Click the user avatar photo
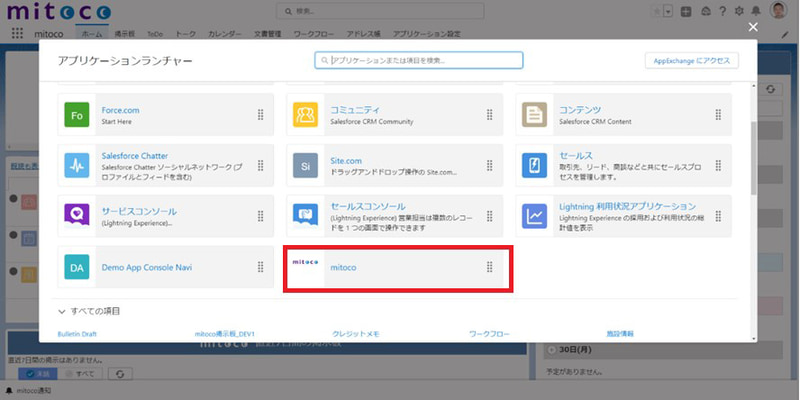This screenshot has height=400, width=800. coord(779,10)
